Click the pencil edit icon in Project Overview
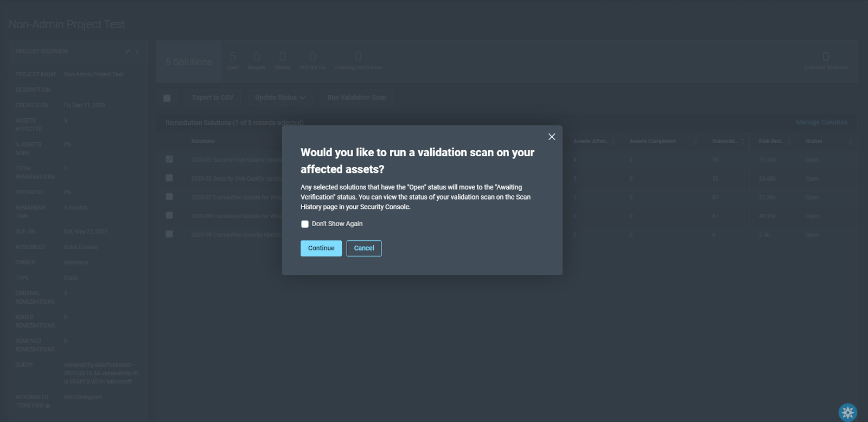 tap(127, 52)
